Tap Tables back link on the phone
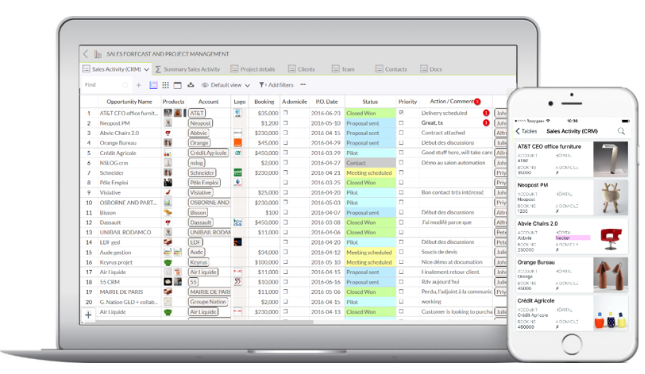 [x=527, y=131]
